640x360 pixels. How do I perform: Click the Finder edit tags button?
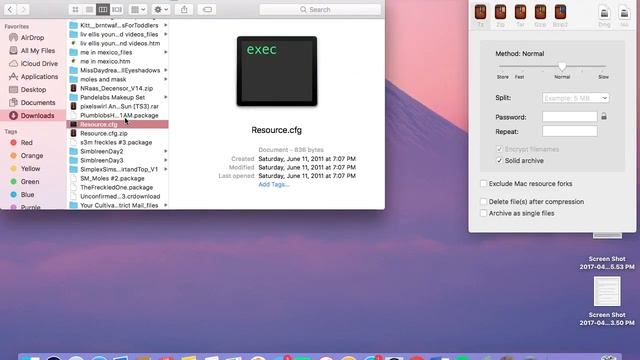tap(207, 9)
